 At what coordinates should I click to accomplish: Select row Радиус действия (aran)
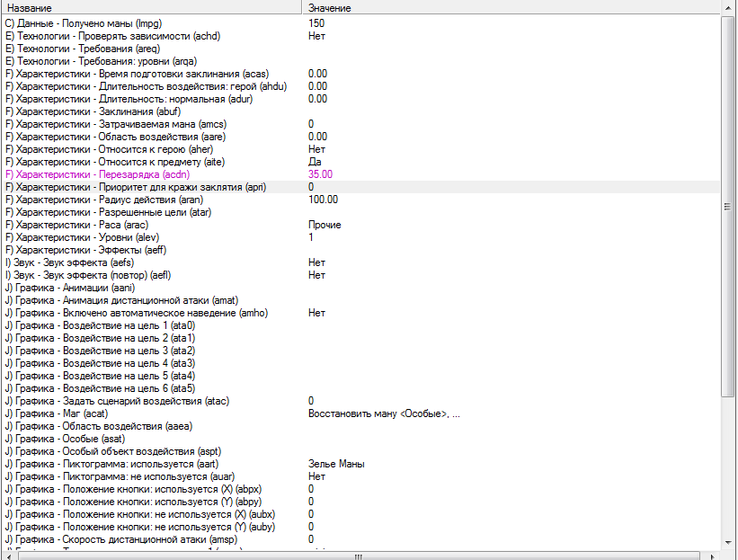click(361, 200)
